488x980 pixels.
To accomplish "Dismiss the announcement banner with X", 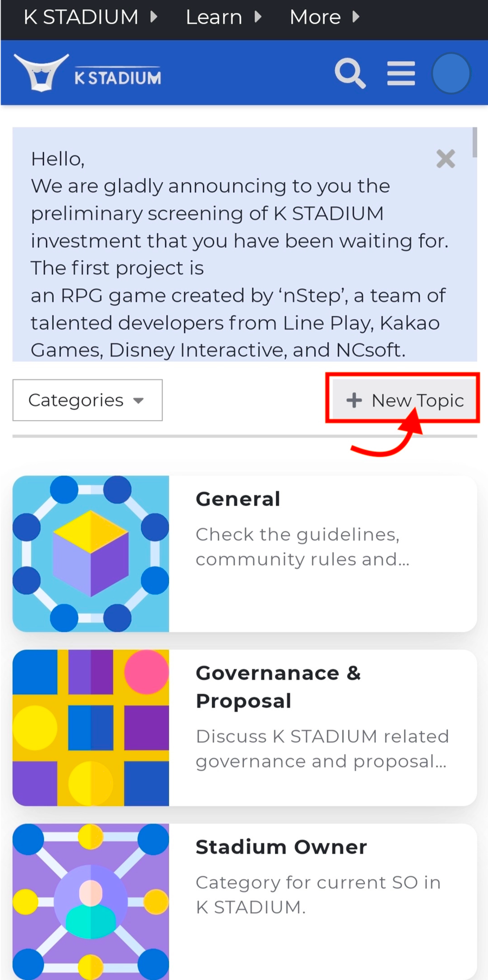I will pyautogui.click(x=445, y=159).
